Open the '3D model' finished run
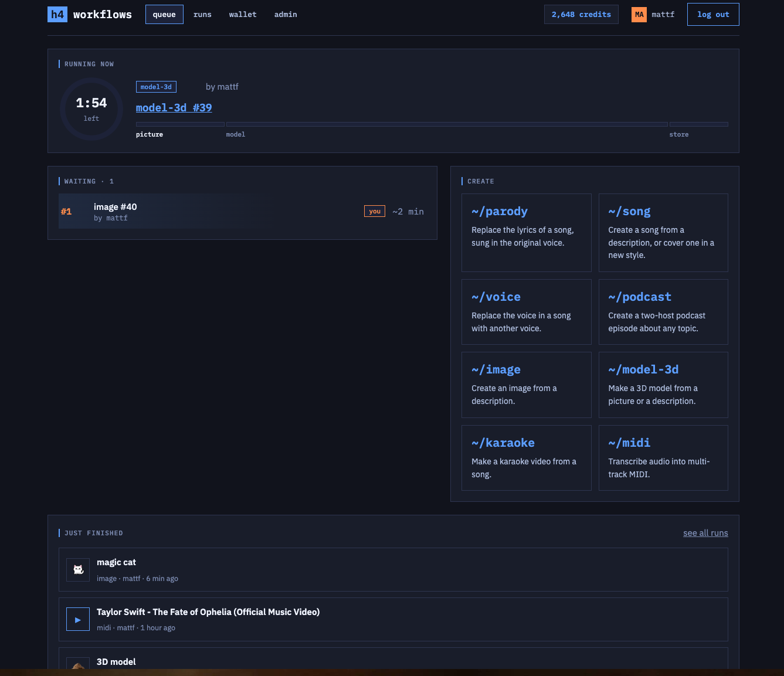 (x=393, y=658)
